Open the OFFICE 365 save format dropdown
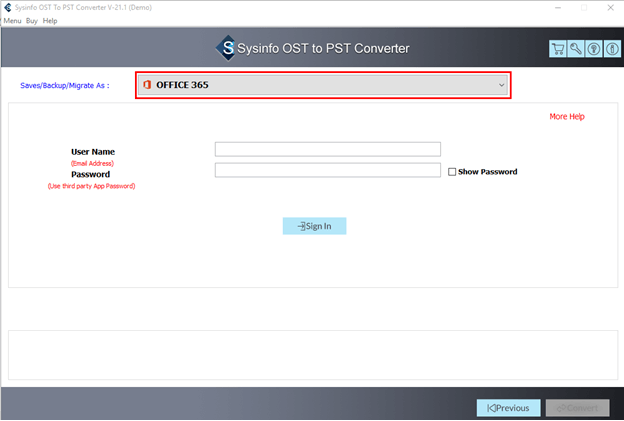Viewport: 624px width, 421px height. click(323, 85)
